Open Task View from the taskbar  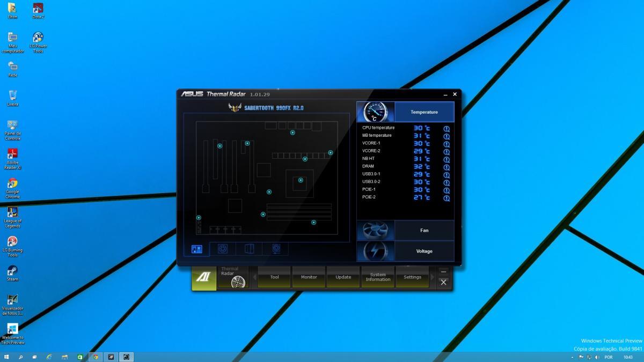pos(34,357)
